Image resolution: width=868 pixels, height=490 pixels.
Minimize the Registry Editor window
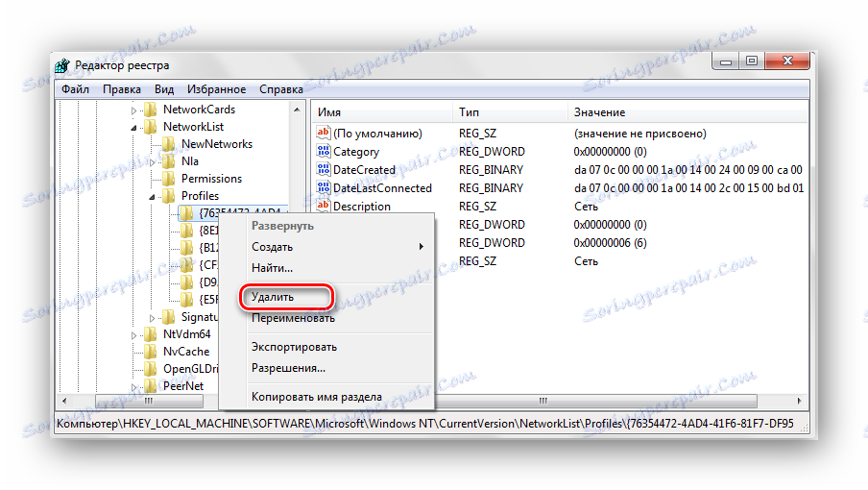point(726,61)
